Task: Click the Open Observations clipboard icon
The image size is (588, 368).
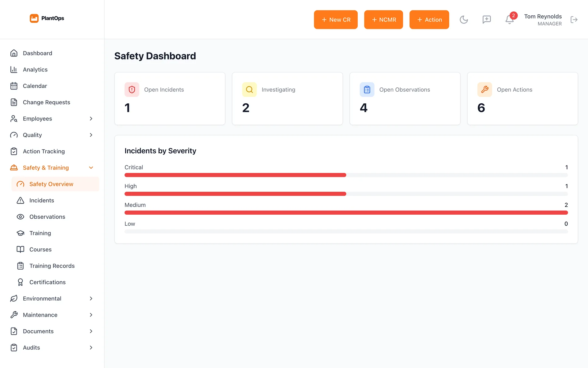Action: pos(367,90)
